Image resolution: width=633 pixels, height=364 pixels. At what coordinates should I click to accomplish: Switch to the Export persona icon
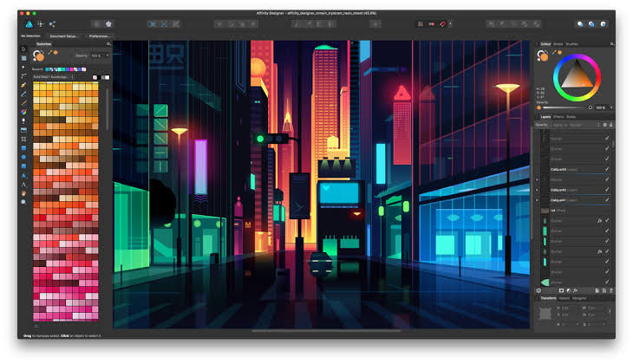pyautogui.click(x=53, y=24)
